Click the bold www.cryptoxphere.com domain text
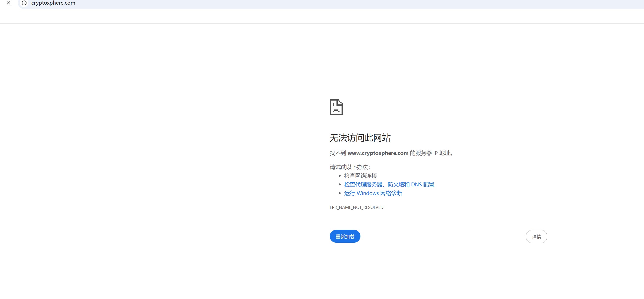 378,153
